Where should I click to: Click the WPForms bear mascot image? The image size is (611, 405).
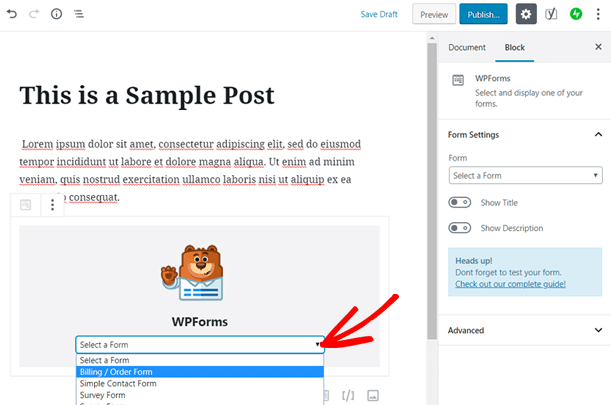click(192, 273)
